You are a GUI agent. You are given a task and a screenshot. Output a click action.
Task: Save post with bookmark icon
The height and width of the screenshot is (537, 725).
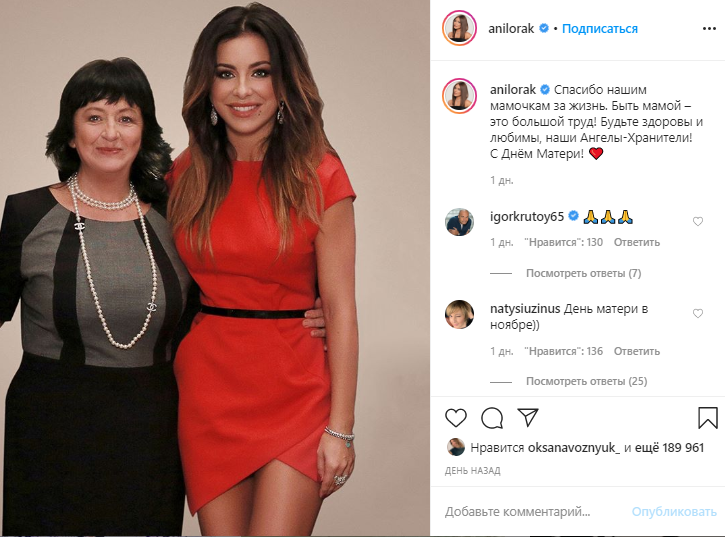point(707,418)
